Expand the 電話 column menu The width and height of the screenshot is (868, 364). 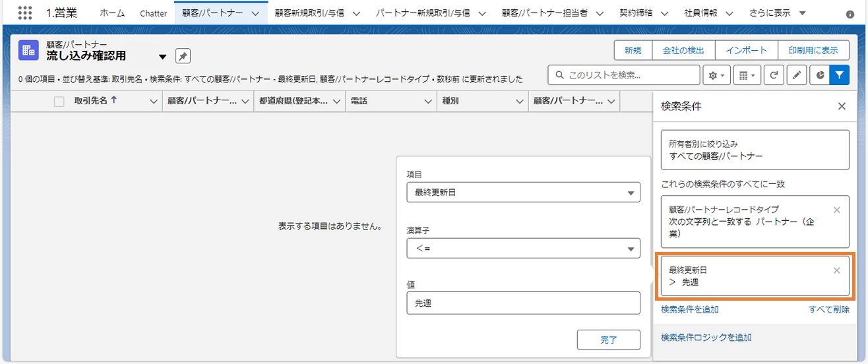[x=427, y=102]
